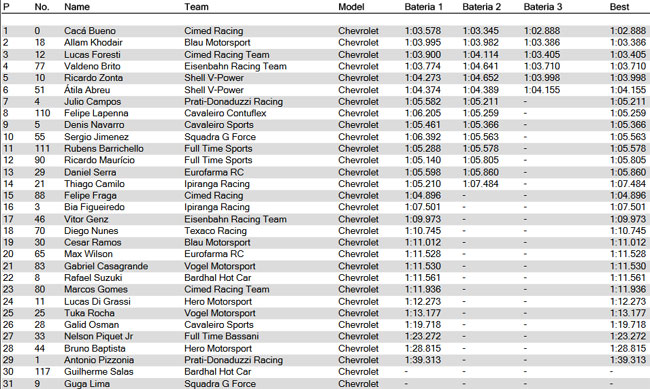Click Guga Lima's Squadra G Force team
Image resolution: width=650 pixels, height=389 pixels.
pyautogui.click(x=220, y=384)
